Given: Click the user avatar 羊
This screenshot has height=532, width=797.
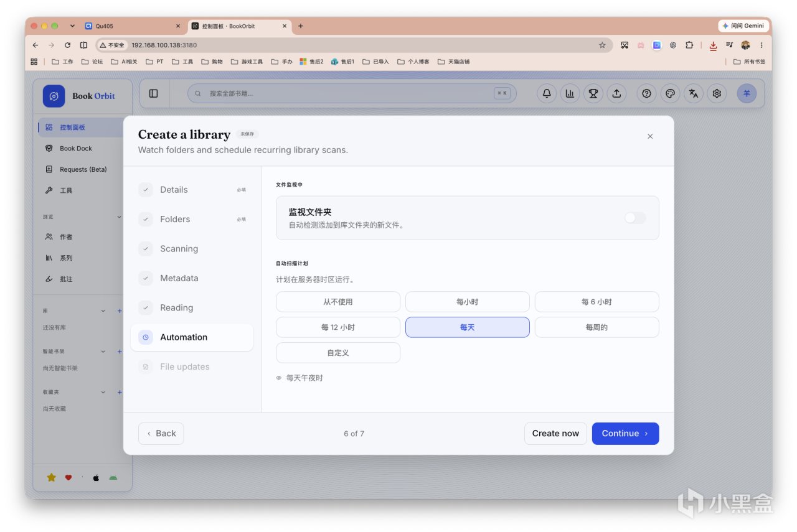Looking at the screenshot, I should coord(747,93).
